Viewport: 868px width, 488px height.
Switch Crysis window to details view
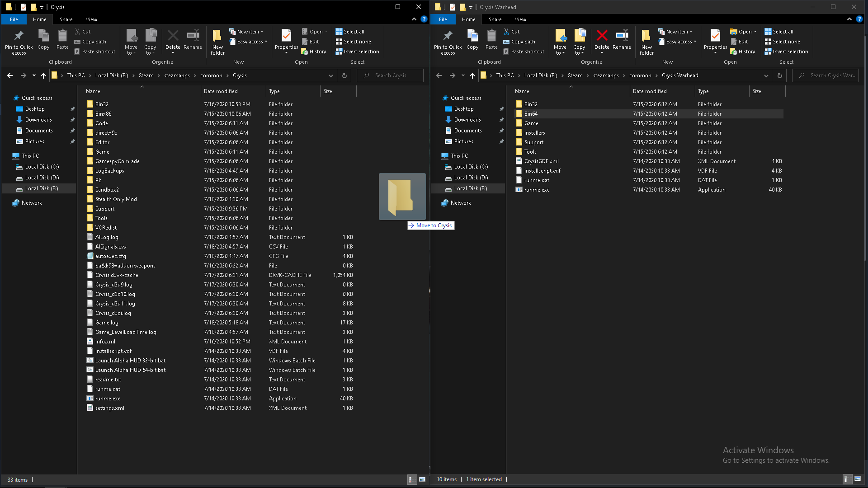(411, 479)
